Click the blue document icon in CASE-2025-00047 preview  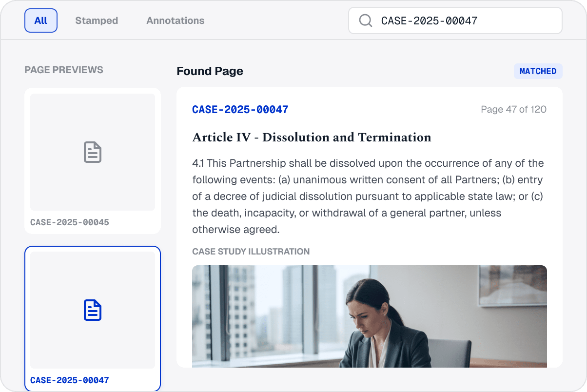point(93,310)
